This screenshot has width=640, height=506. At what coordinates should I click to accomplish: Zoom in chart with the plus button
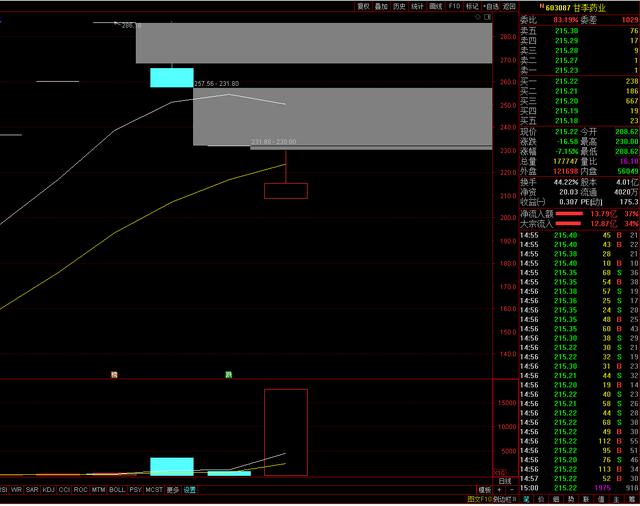click(500, 490)
